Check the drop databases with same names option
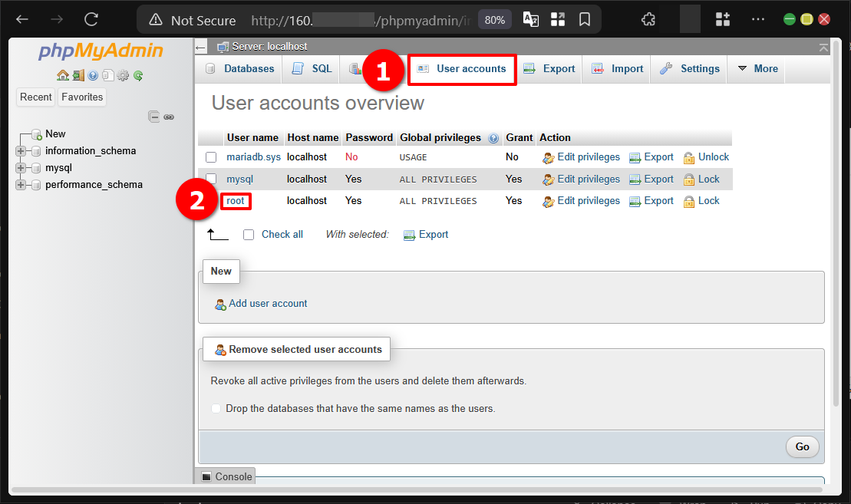 tap(216, 408)
